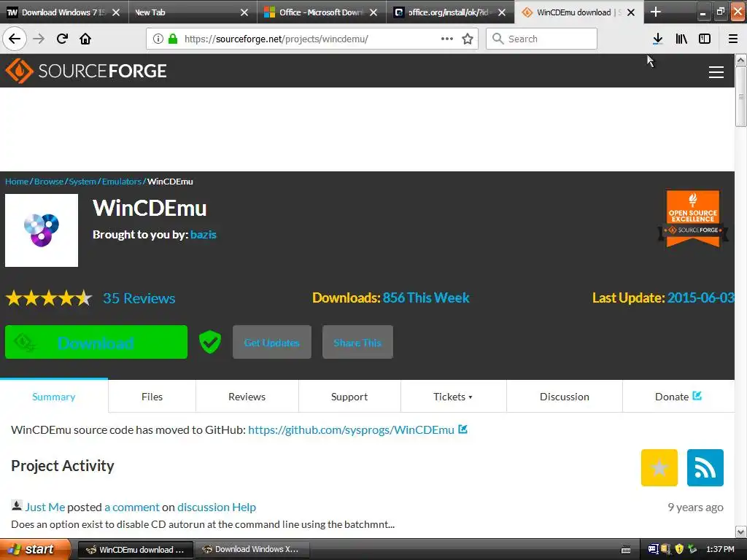The width and height of the screenshot is (747, 560).
Task: Click the WinCDEmu project disc logo
Action: click(42, 230)
